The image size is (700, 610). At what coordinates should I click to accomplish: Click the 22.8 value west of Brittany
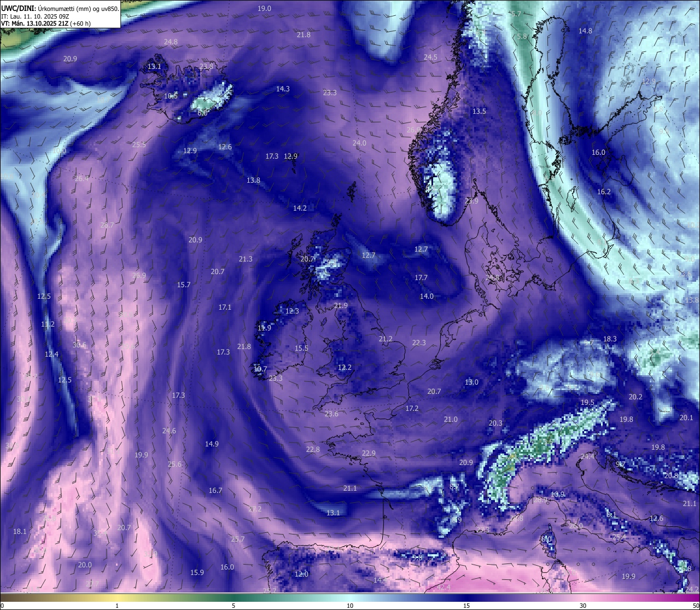(x=313, y=449)
